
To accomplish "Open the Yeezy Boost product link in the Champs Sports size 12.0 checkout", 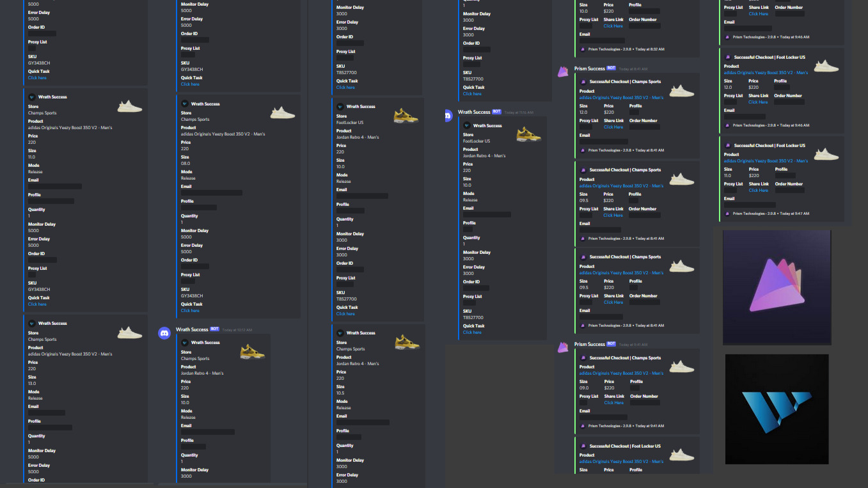I will coord(621,97).
